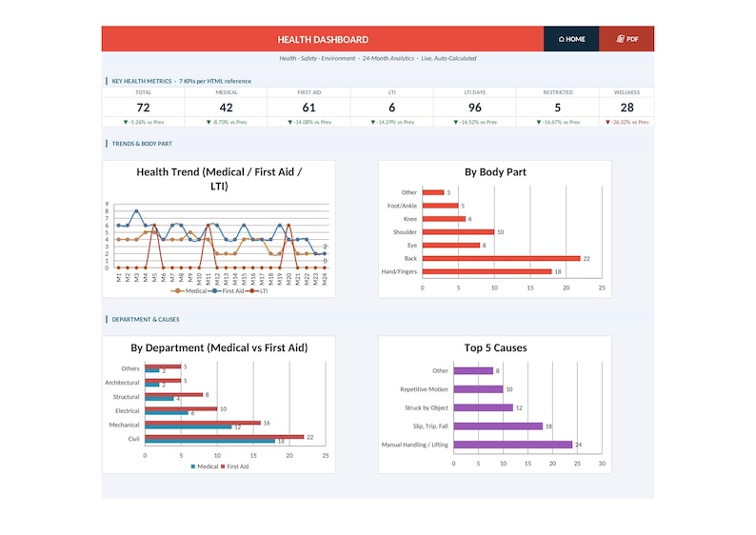The image size is (756, 535).
Task: Click the By Body Part chart title
Action: pyautogui.click(x=495, y=172)
